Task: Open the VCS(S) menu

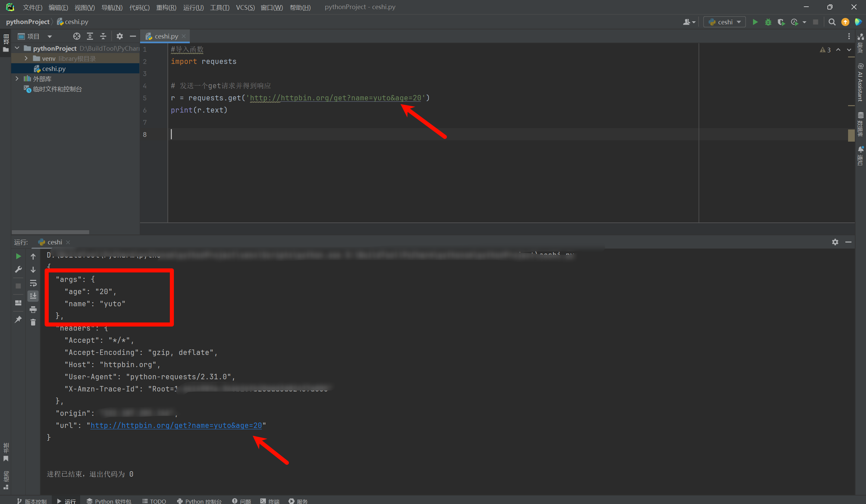Action: coord(245,7)
